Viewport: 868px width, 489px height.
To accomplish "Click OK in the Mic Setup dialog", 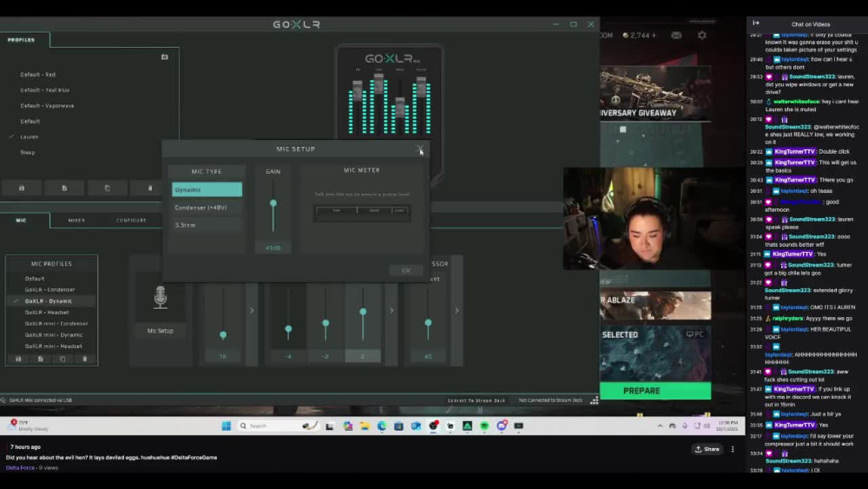I will pyautogui.click(x=405, y=270).
